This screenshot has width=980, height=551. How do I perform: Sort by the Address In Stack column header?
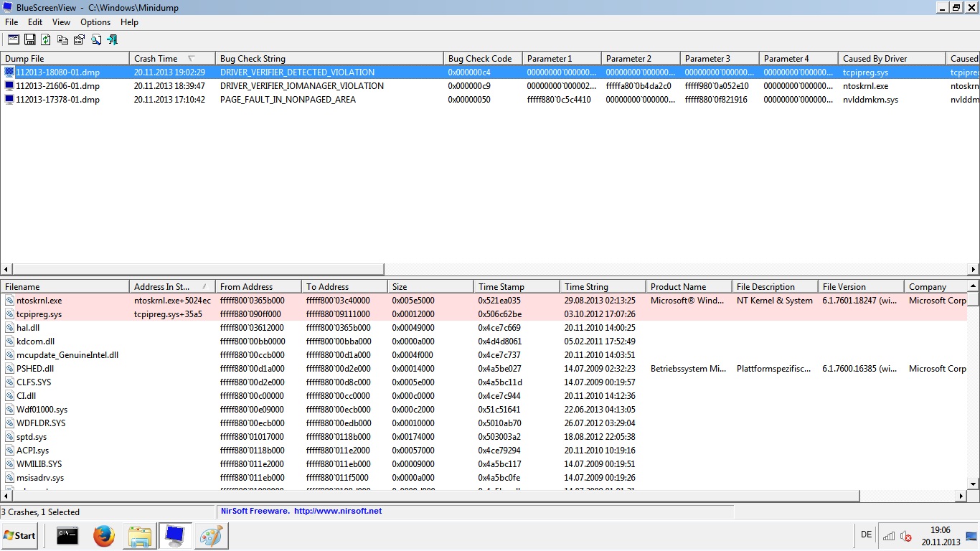click(172, 287)
